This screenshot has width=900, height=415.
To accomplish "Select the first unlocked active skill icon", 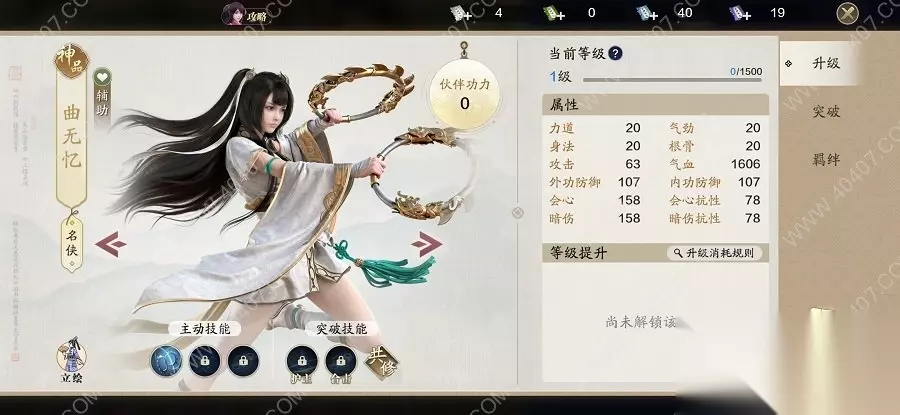I will [x=166, y=360].
